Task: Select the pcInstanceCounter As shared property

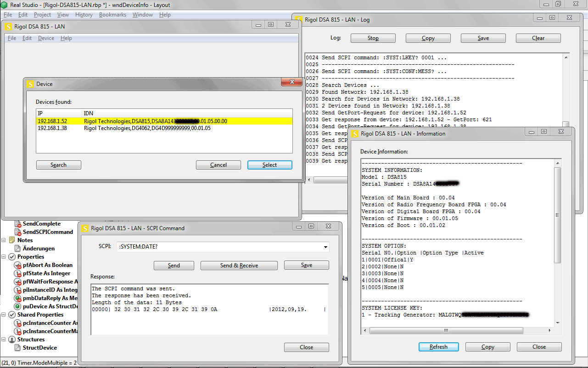Action: (50, 323)
